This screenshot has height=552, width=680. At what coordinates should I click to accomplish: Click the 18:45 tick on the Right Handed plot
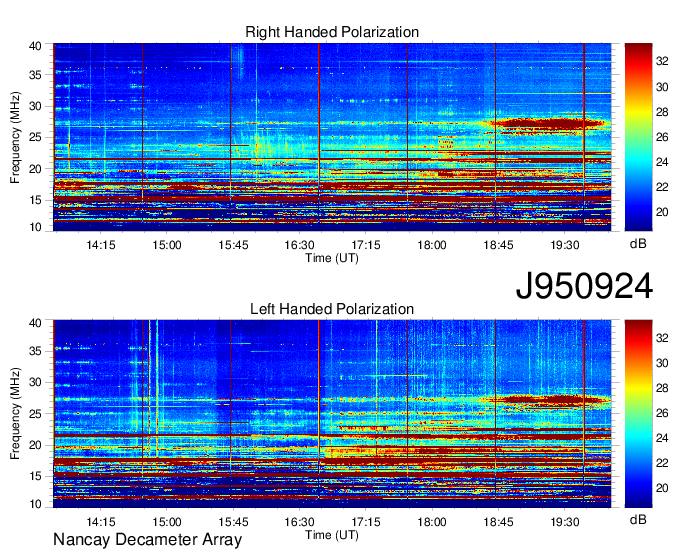(498, 245)
